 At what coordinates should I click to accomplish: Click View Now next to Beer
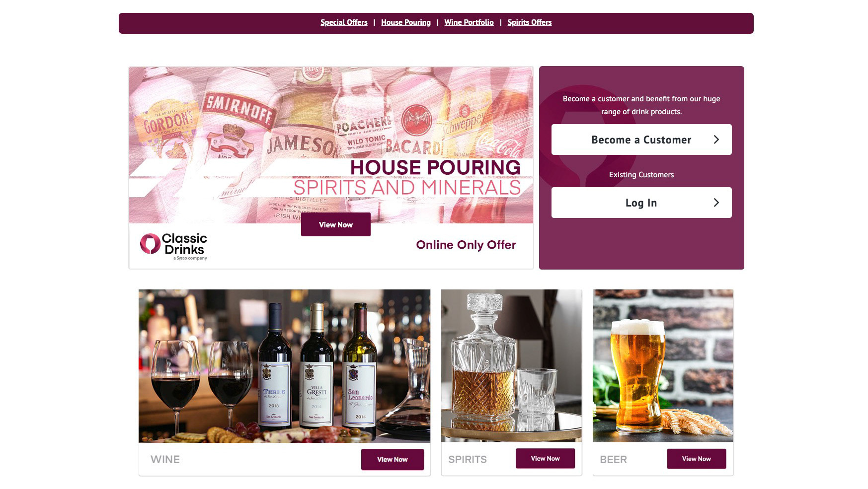[696, 459]
